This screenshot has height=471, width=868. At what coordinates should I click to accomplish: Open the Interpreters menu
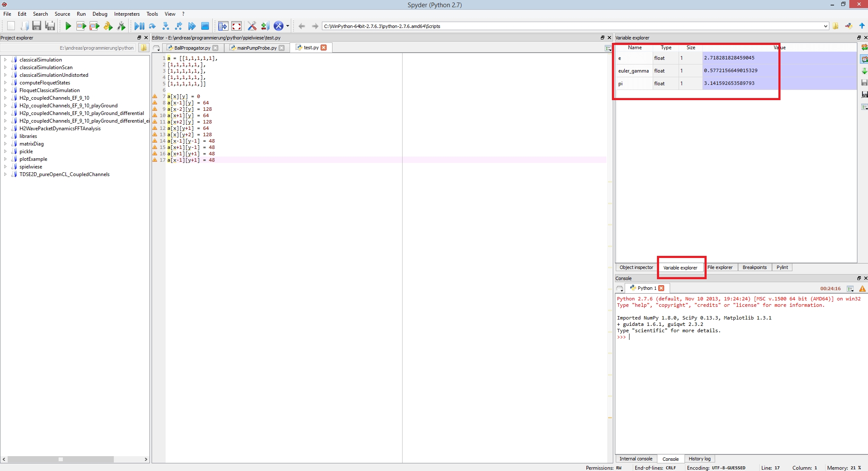coord(127,14)
